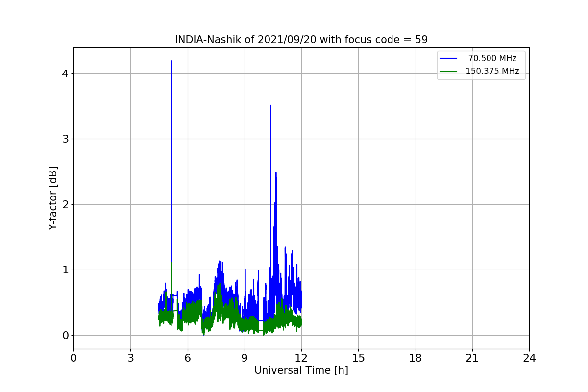Click x-axis tick label '6'

coord(188,358)
